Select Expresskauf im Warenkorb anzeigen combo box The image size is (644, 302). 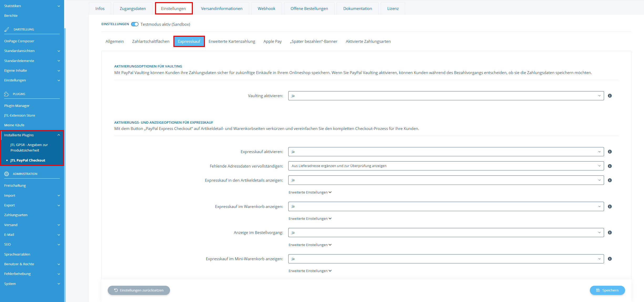tap(446, 206)
